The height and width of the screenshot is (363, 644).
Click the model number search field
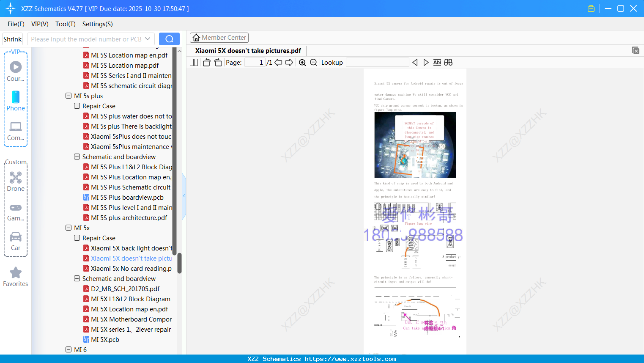click(x=86, y=39)
